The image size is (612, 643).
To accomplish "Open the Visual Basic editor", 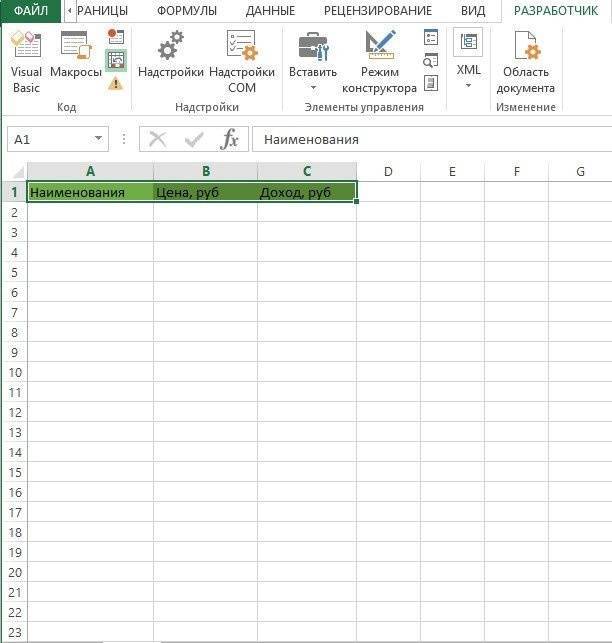I will pyautogui.click(x=26, y=61).
